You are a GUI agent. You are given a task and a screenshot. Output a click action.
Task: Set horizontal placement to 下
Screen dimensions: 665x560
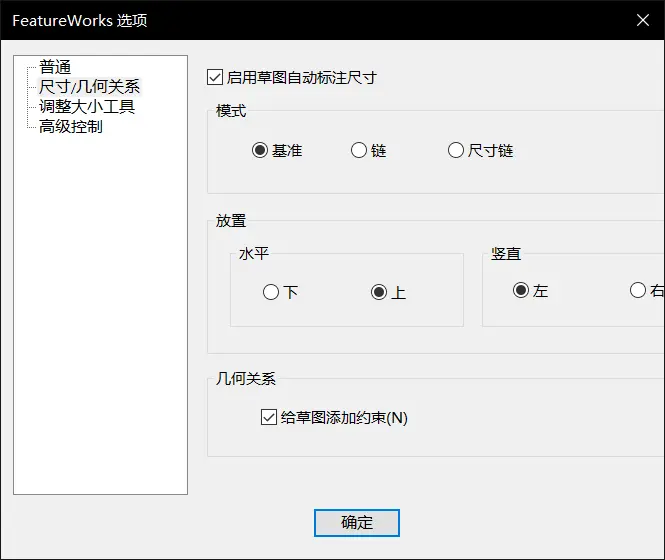point(271,293)
